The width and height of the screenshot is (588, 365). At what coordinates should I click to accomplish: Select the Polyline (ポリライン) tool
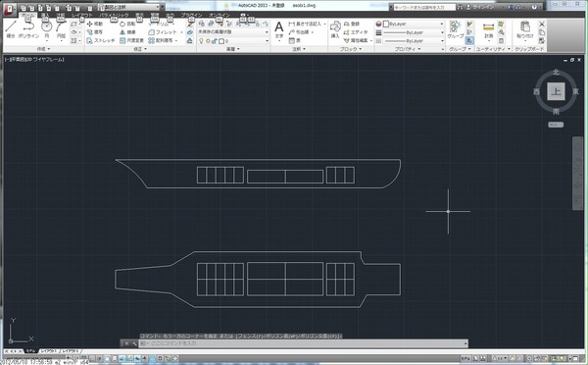click(x=28, y=29)
